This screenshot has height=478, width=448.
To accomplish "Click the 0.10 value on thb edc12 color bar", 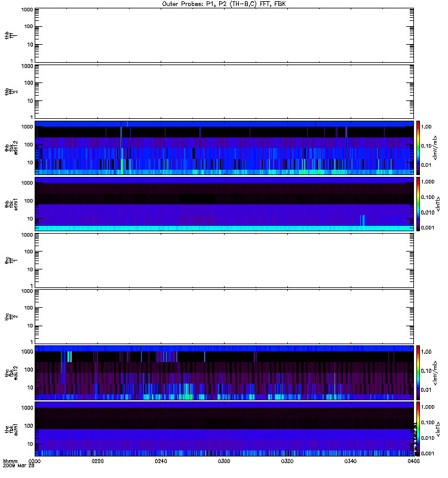I will (426, 146).
